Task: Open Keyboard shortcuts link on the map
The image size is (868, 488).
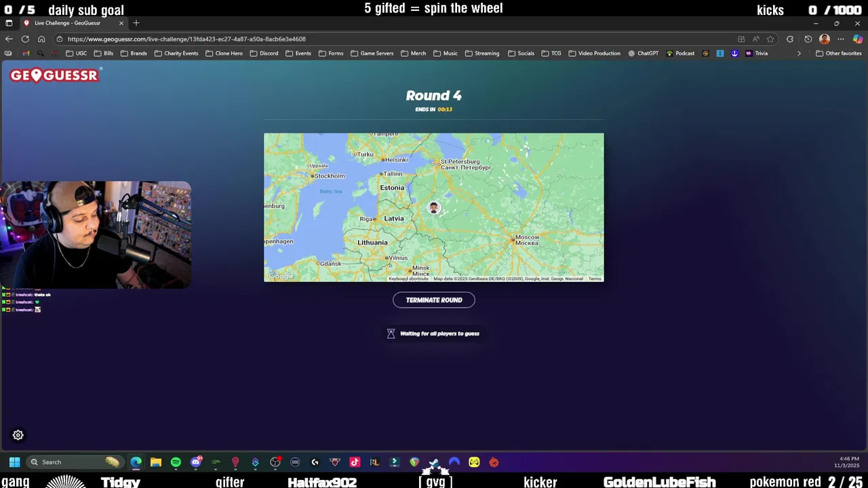Action: click(408, 279)
